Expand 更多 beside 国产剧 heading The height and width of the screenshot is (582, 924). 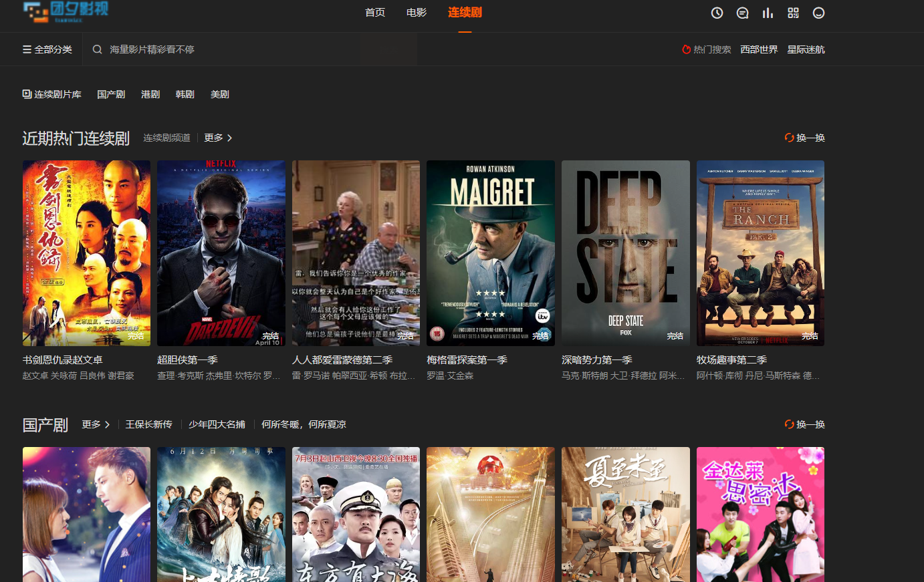pyautogui.click(x=96, y=424)
